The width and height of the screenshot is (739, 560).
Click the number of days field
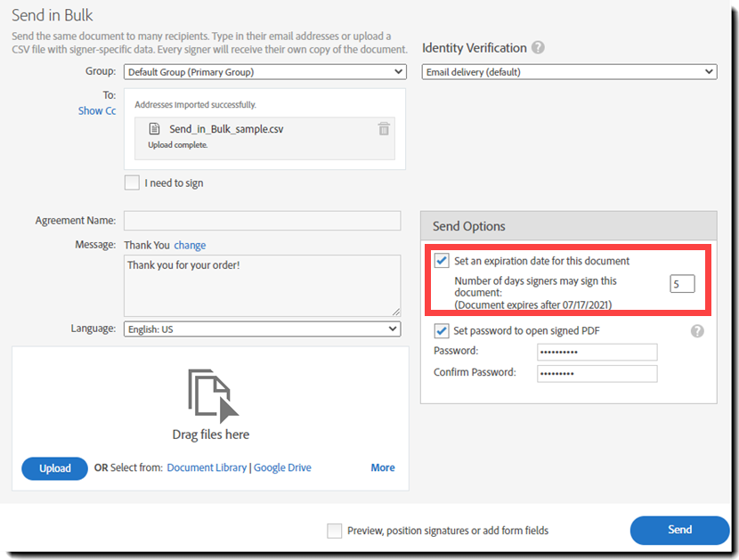click(x=682, y=285)
